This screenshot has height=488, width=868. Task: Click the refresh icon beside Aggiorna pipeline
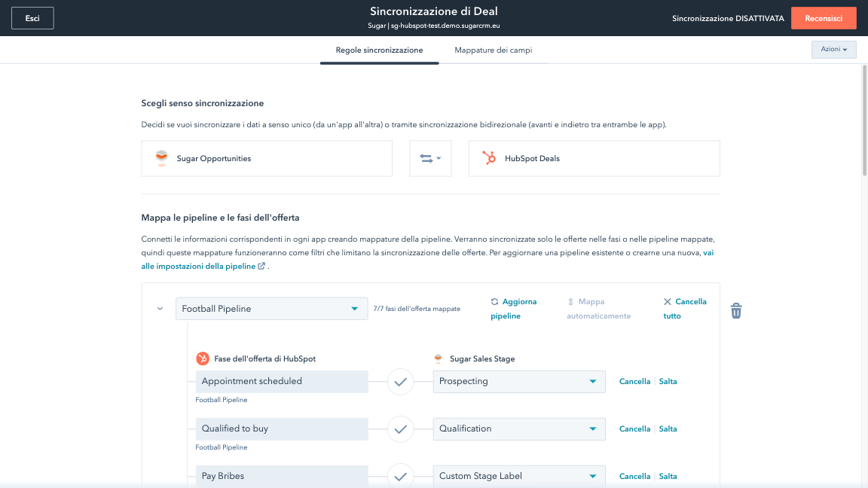(x=495, y=302)
